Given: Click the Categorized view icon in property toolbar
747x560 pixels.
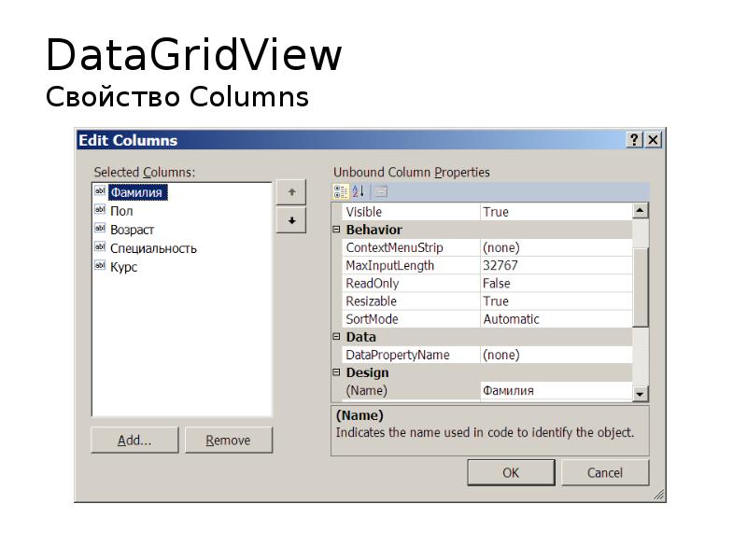Looking at the screenshot, I should [341, 192].
